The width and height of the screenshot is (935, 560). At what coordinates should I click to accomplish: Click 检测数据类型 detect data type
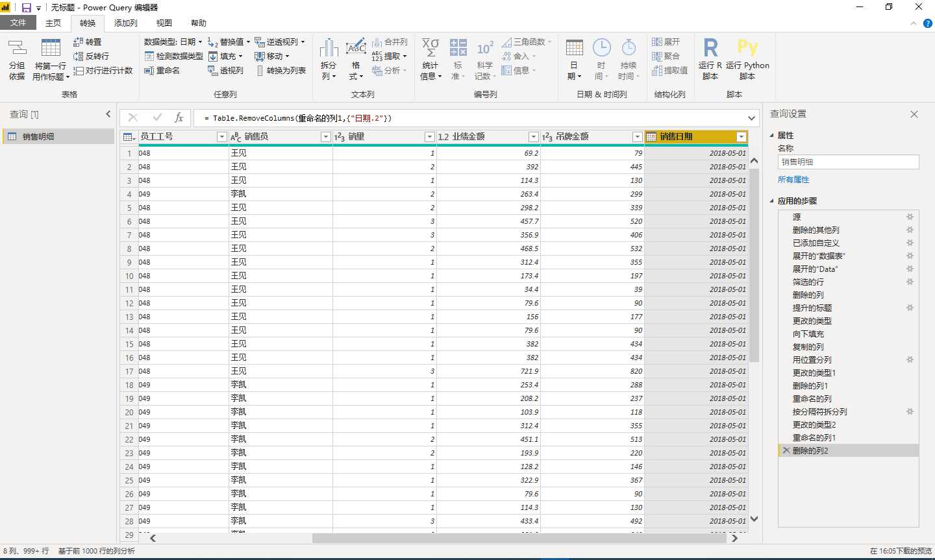click(x=173, y=56)
